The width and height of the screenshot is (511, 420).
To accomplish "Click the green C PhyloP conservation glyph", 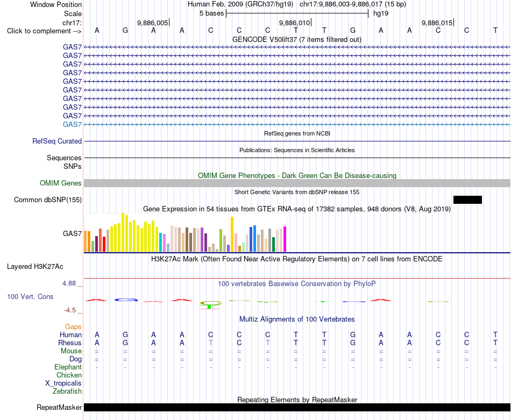I will [210, 305].
